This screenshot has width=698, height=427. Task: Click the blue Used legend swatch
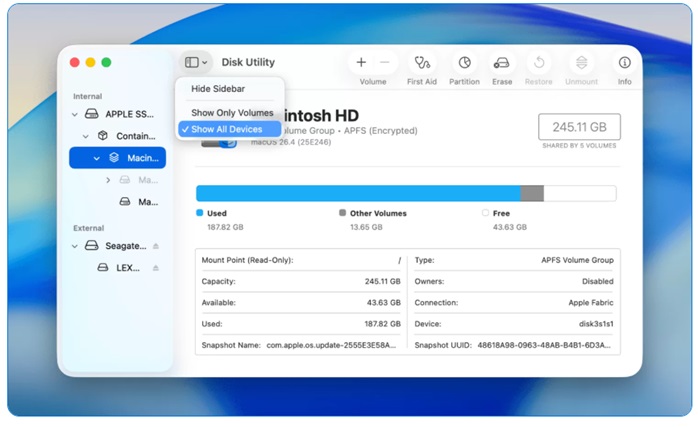[x=200, y=213]
